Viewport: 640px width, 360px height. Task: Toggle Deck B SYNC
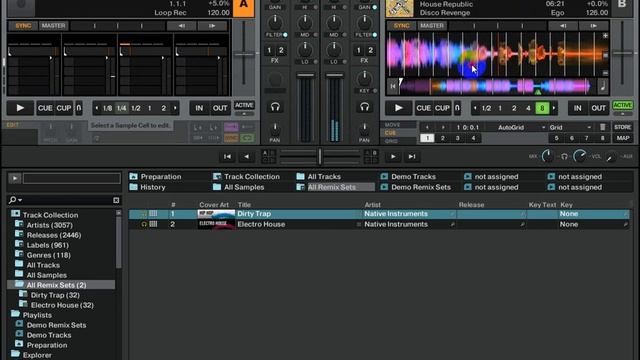(x=402, y=26)
